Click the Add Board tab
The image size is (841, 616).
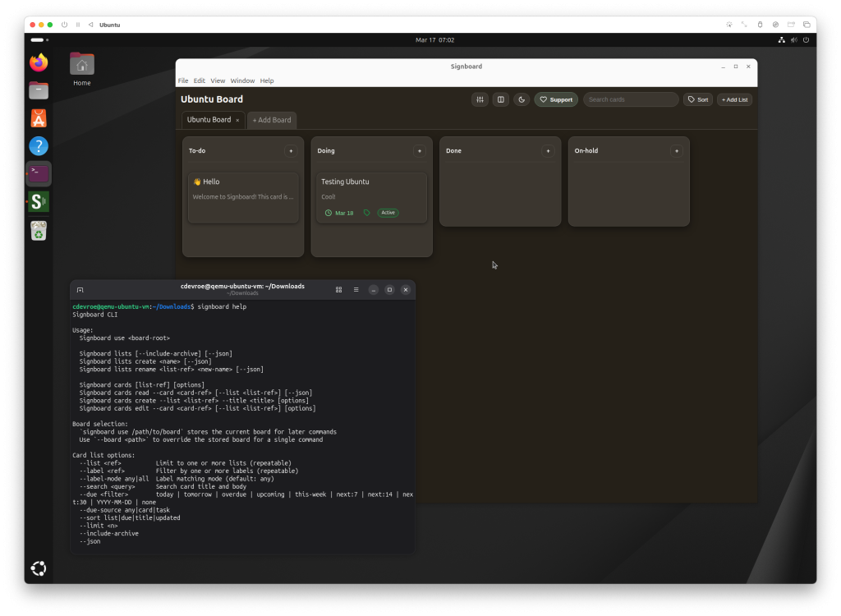click(272, 120)
